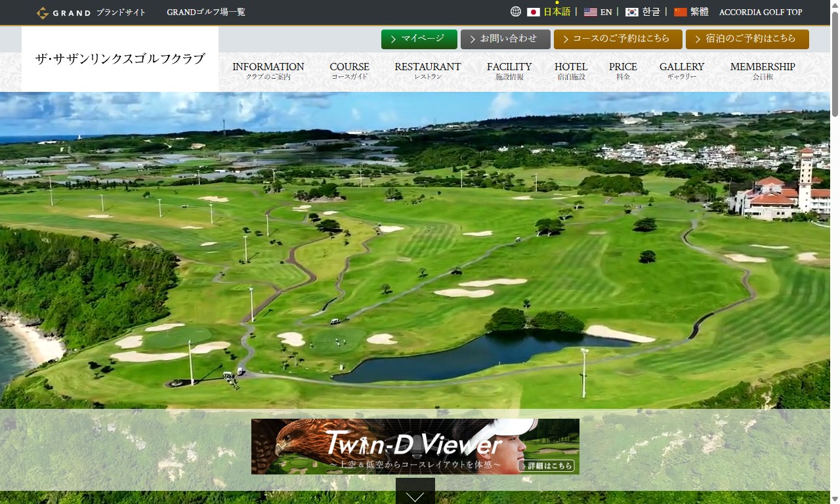Click the GRAND logo emblem
Image resolution: width=840 pixels, height=504 pixels.
pyautogui.click(x=43, y=12)
